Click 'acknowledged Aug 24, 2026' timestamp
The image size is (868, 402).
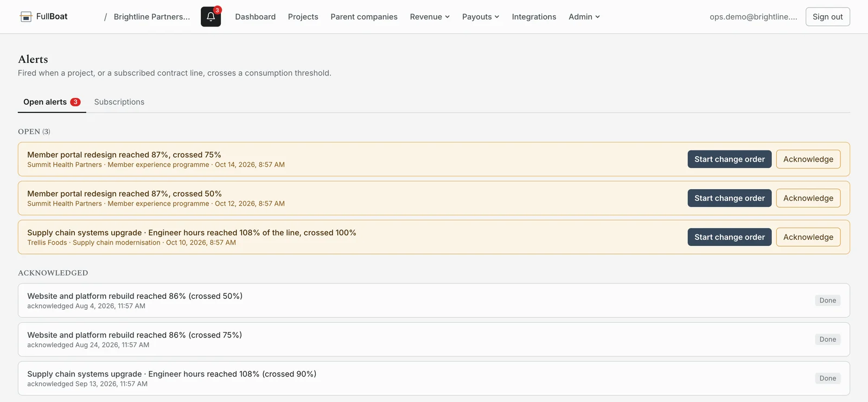88,346
